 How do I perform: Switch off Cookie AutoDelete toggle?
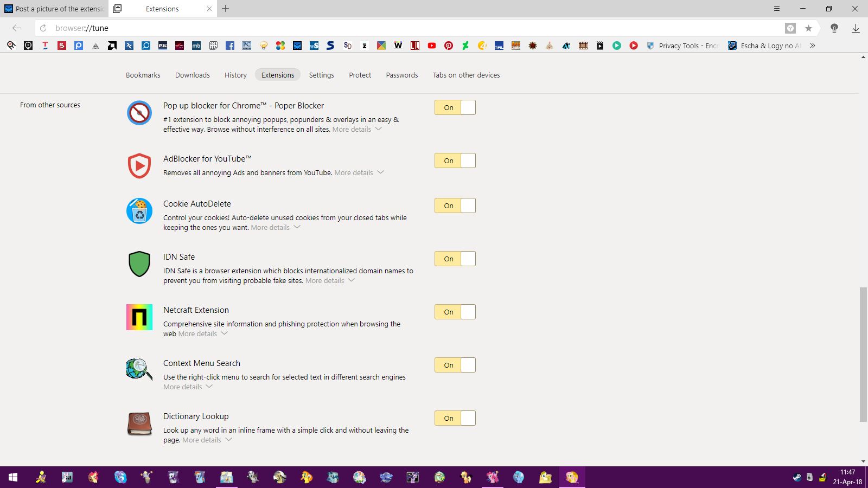455,206
